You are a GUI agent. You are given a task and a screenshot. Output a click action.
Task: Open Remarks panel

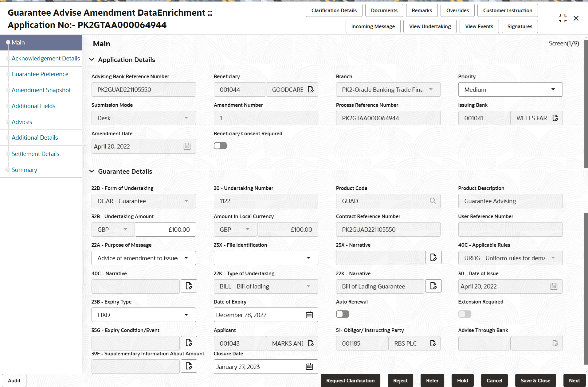click(422, 10)
